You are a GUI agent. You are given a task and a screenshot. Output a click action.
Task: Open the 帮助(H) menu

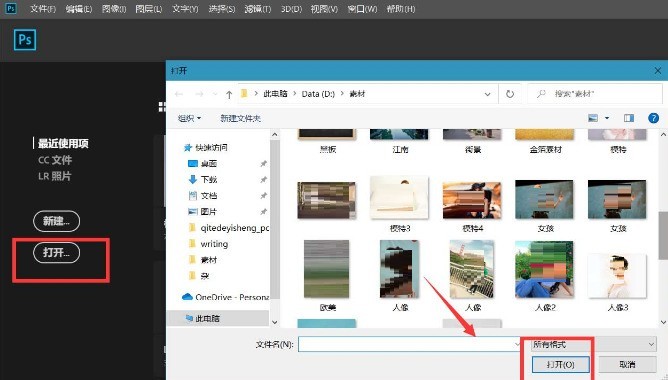pos(401,9)
